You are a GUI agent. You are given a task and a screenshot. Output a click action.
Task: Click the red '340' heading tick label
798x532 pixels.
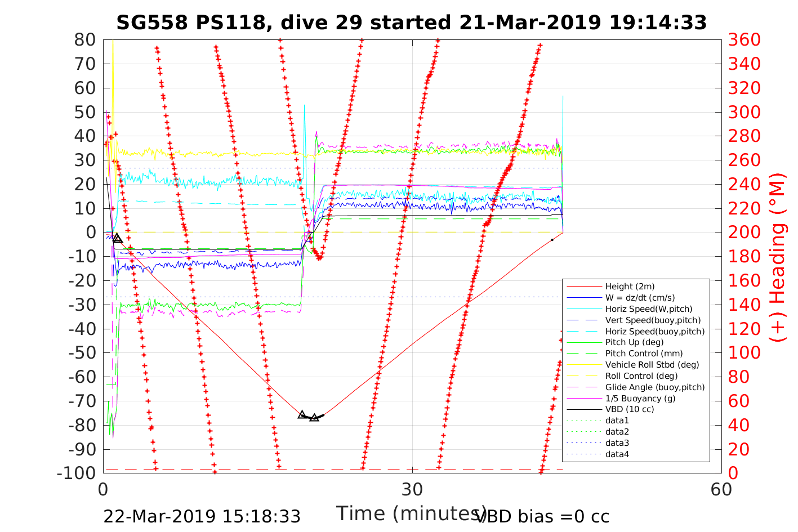[x=744, y=64]
